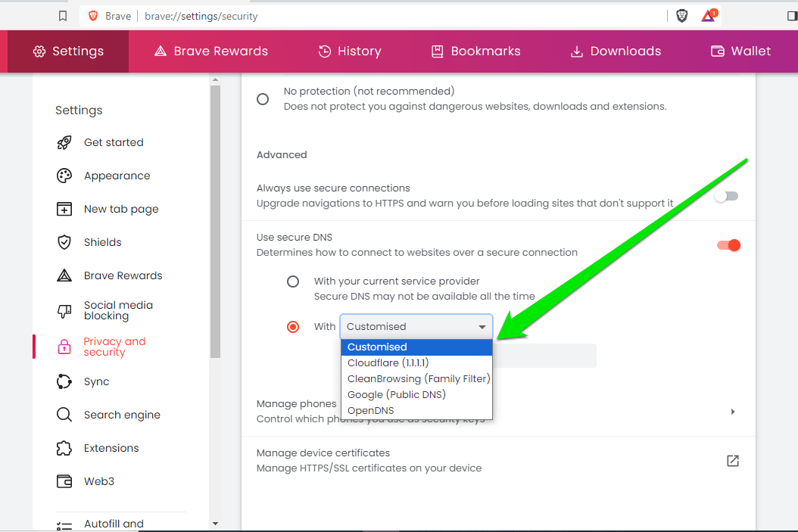The height and width of the screenshot is (532, 798).
Task: Collapse the Customised DNS provider dropdown
Action: pos(416,326)
